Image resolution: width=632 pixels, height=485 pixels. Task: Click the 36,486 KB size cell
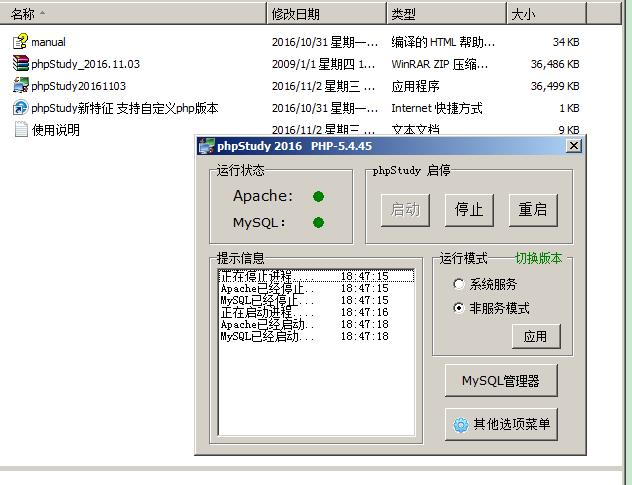tap(555, 64)
